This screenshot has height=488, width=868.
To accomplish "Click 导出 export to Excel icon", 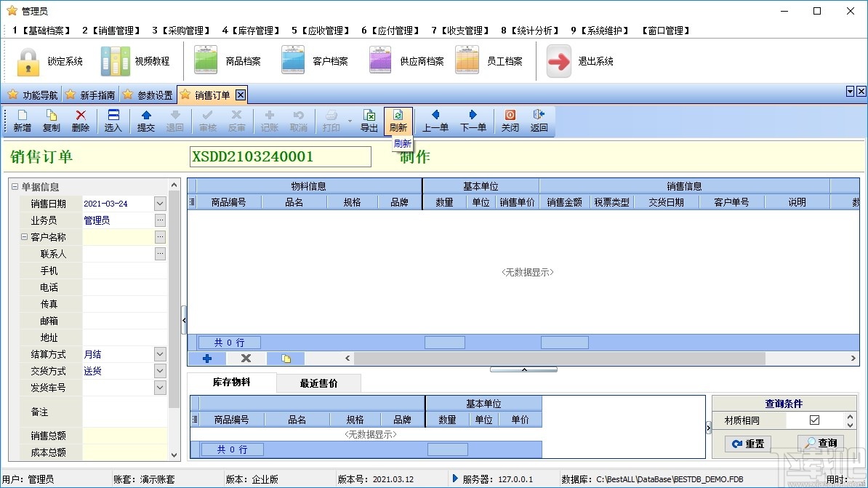I will point(369,121).
